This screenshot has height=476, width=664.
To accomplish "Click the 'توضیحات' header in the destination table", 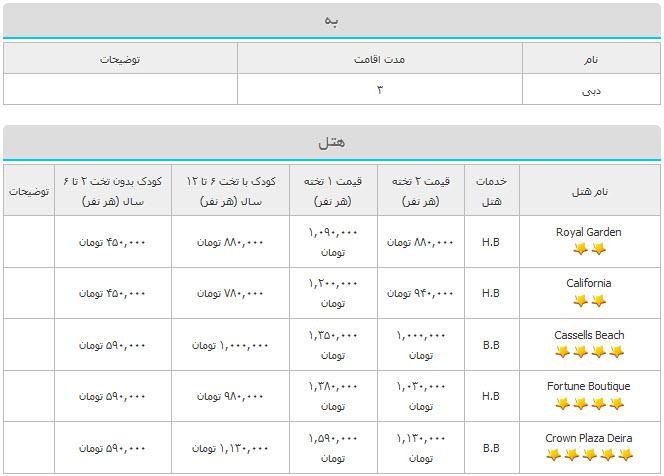I will pos(120,59).
